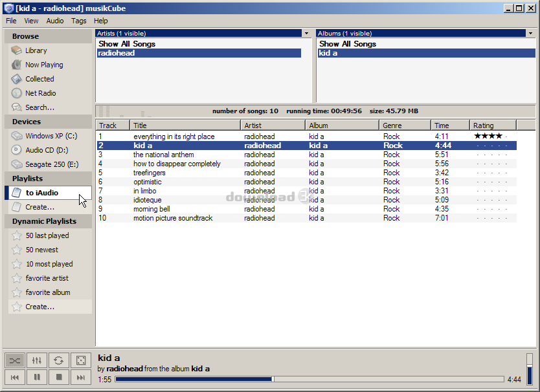
Task: Open the Tags menu
Action: pos(79,21)
